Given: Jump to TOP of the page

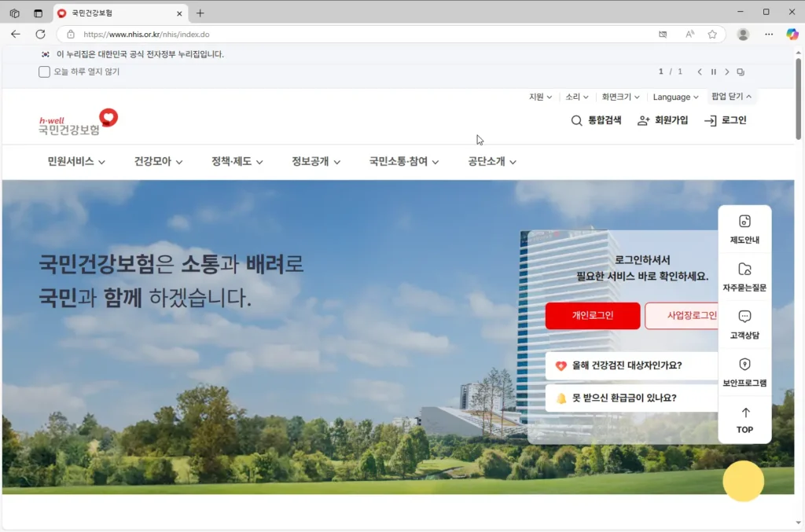Looking at the screenshot, I should (744, 420).
